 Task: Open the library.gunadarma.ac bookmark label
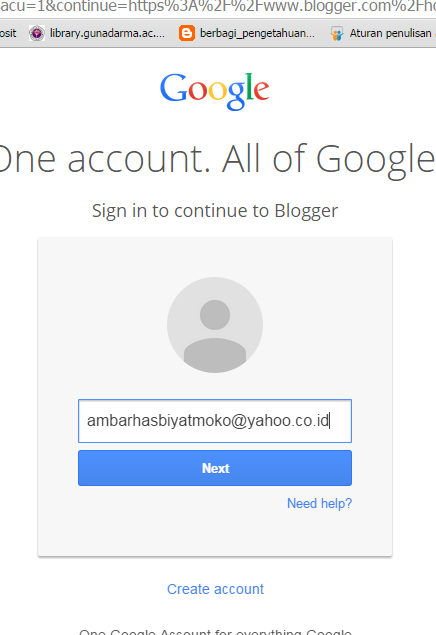pos(107,33)
